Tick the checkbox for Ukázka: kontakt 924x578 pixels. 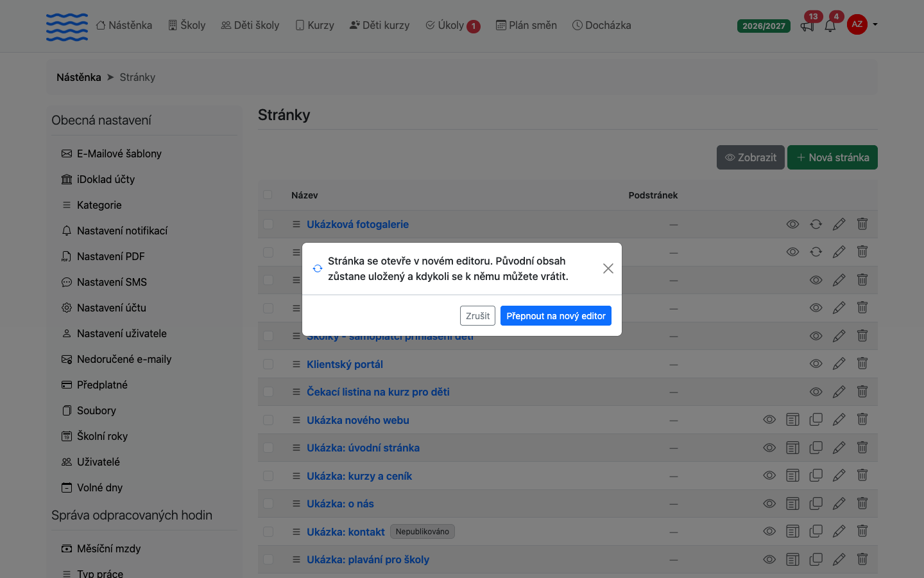[268, 532]
